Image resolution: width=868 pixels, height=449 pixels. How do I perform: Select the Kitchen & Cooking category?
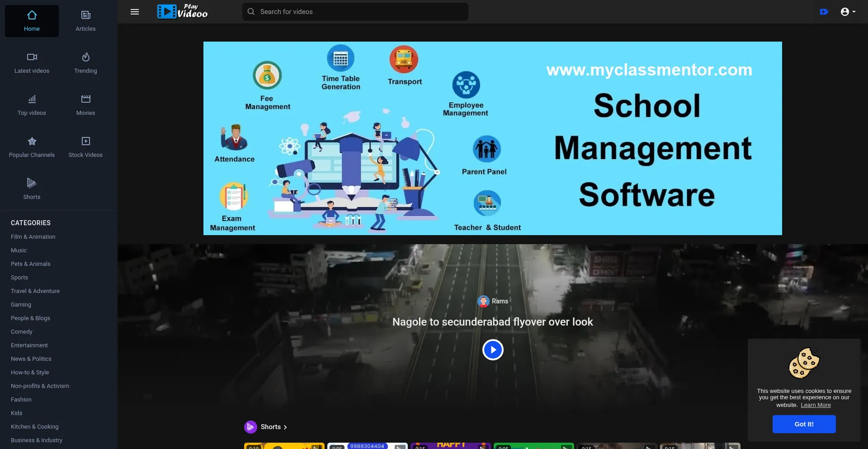[x=35, y=427]
